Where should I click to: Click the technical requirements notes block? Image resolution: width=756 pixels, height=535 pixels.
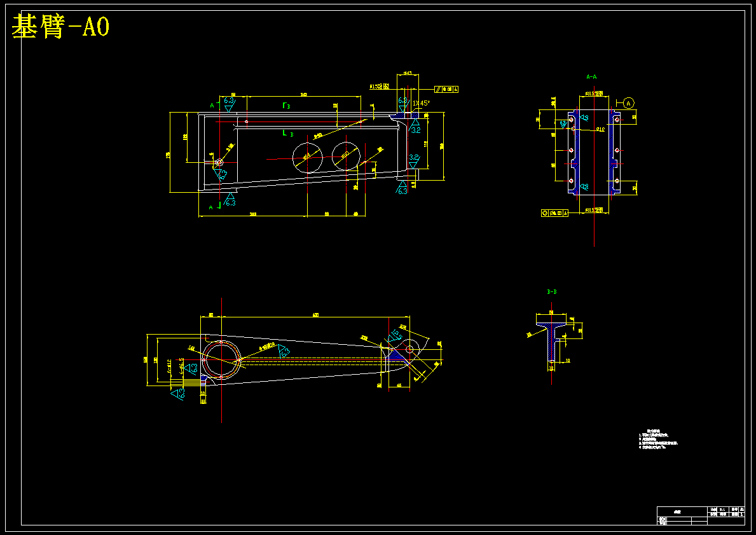tap(658, 439)
